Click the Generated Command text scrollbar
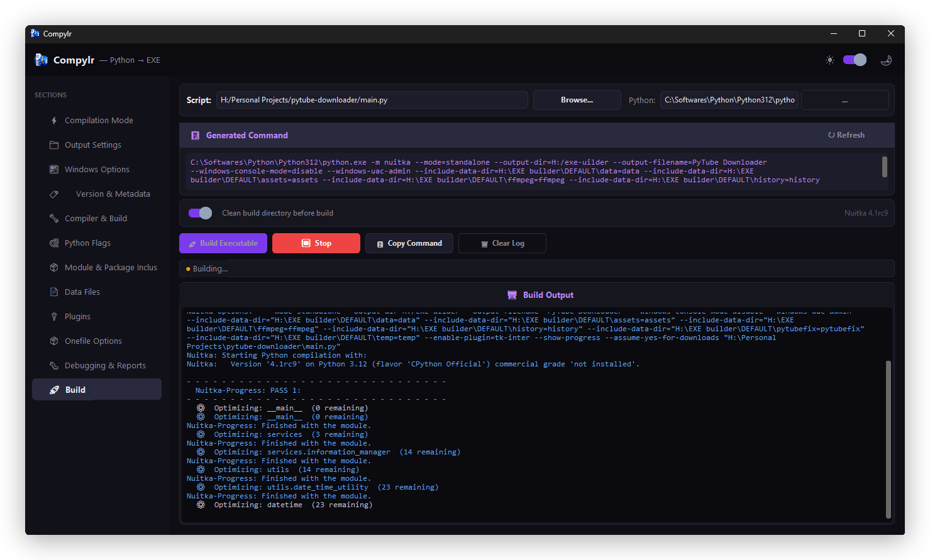This screenshot has height=560, width=930. click(x=885, y=167)
